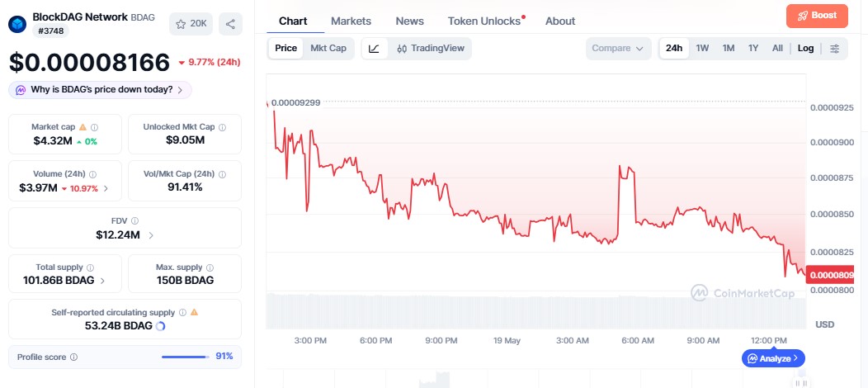Viewport: 868px width, 388px height.
Task: Expand Total supply details chevron
Action: click(x=102, y=281)
